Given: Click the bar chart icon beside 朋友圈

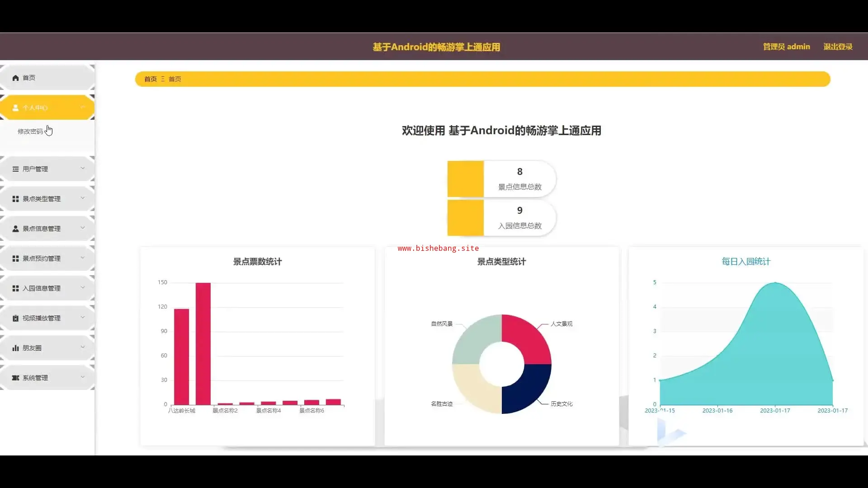Looking at the screenshot, I should point(15,348).
